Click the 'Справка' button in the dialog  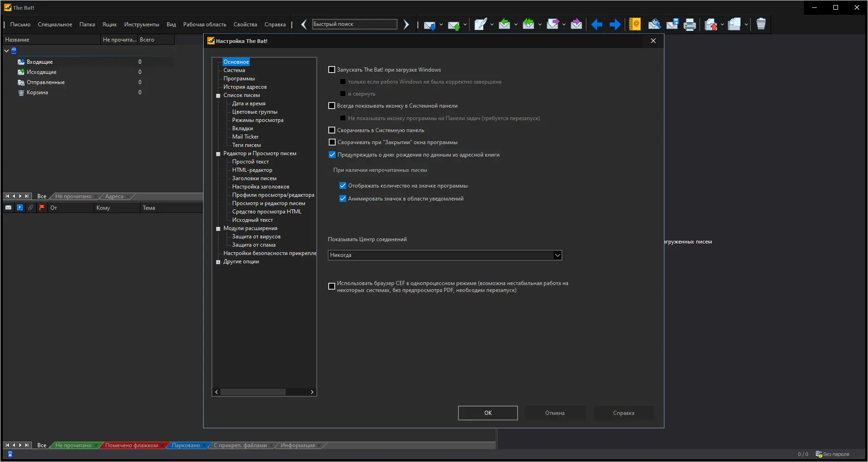click(x=624, y=413)
